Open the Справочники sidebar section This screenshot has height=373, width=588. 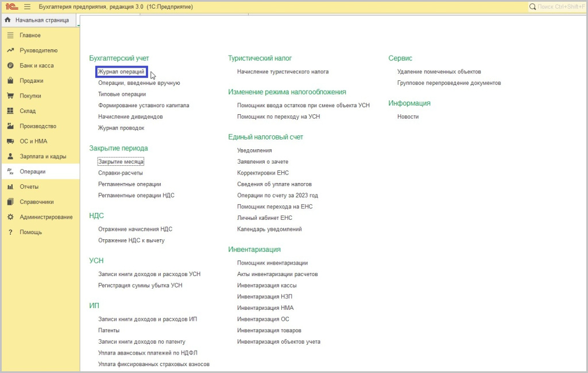[37, 202]
